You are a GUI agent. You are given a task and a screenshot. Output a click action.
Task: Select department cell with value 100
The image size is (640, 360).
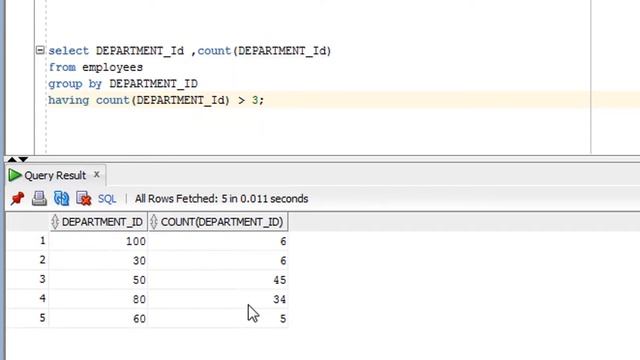pos(98,241)
